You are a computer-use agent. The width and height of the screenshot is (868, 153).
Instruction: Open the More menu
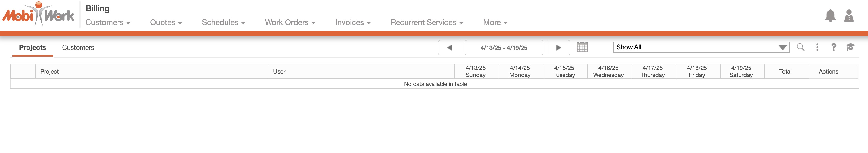pyautogui.click(x=495, y=23)
